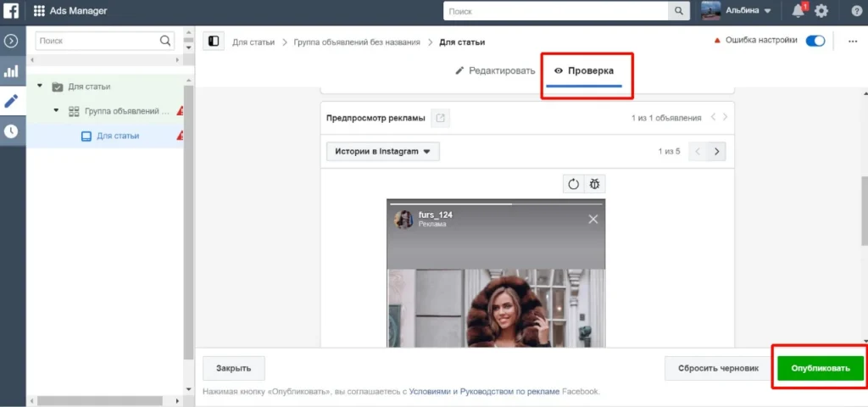The image size is (868, 407).
Task: Select the Для статьи ad in tree
Action: pos(117,136)
